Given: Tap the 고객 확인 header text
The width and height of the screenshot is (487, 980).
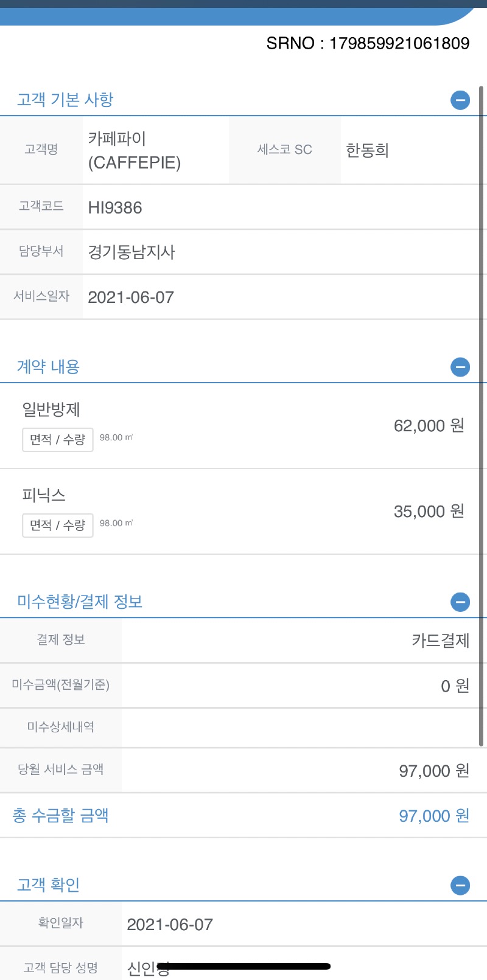Looking at the screenshot, I should pyautogui.click(x=48, y=885).
